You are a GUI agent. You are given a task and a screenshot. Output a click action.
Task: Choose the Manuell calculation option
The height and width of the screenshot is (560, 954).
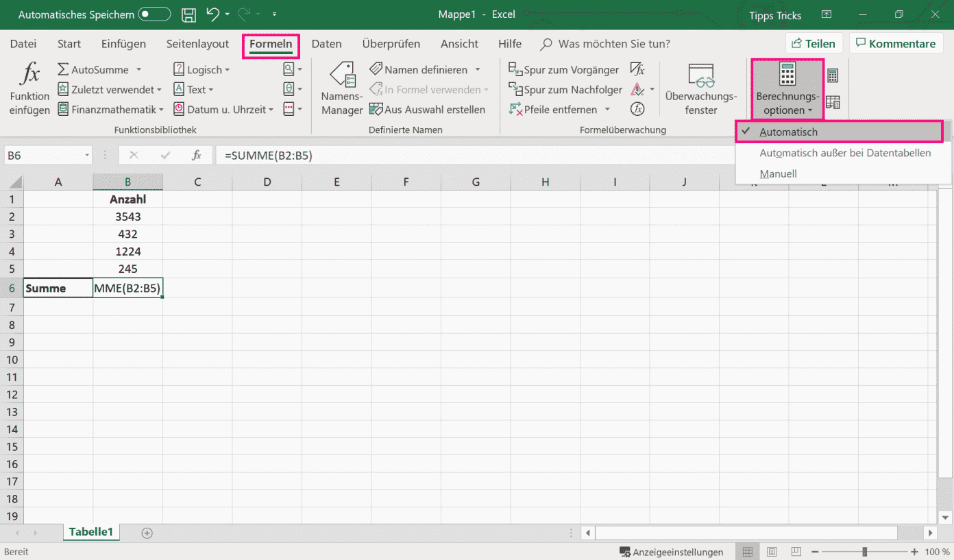tap(778, 174)
